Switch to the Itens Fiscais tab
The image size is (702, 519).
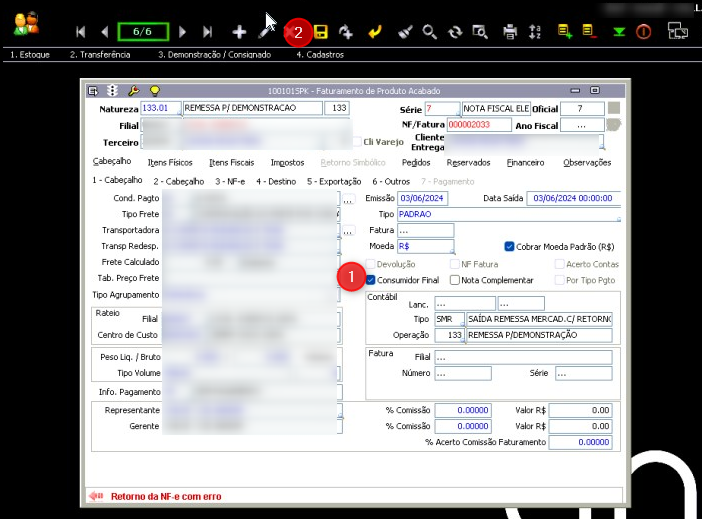(231, 162)
